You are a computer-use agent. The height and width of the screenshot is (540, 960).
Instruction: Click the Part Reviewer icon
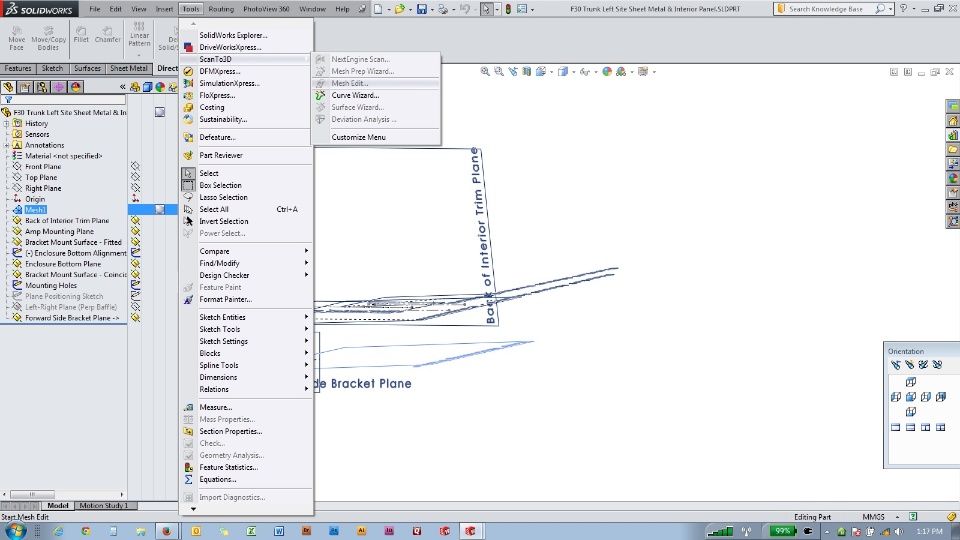tap(188, 155)
